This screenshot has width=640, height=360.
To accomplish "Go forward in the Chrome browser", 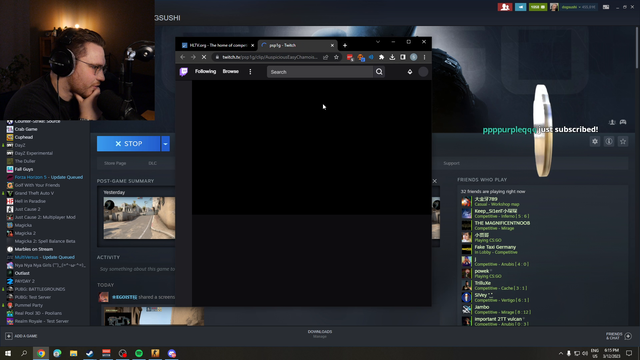I will [193, 57].
